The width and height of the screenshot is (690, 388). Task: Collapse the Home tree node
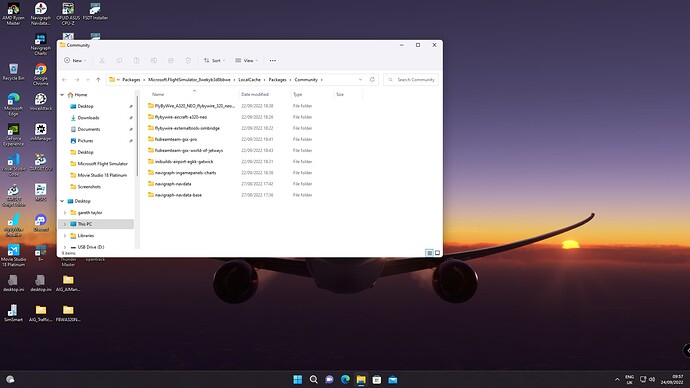pos(62,95)
